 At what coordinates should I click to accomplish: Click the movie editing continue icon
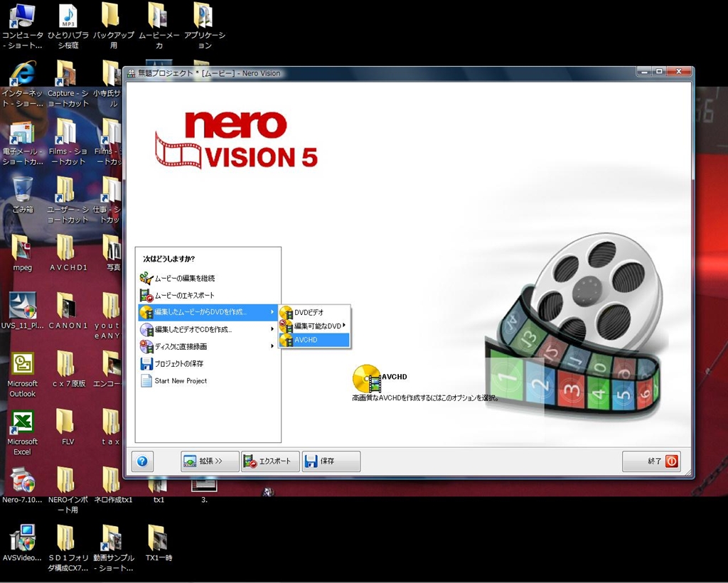click(x=146, y=278)
